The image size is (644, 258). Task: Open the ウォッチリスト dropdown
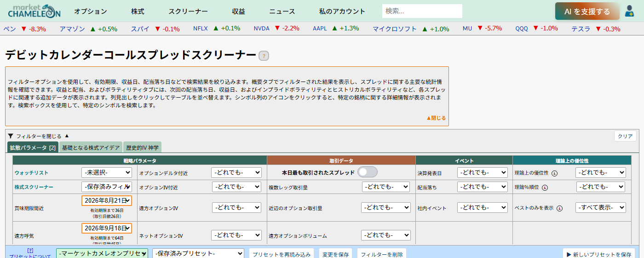pos(107,172)
